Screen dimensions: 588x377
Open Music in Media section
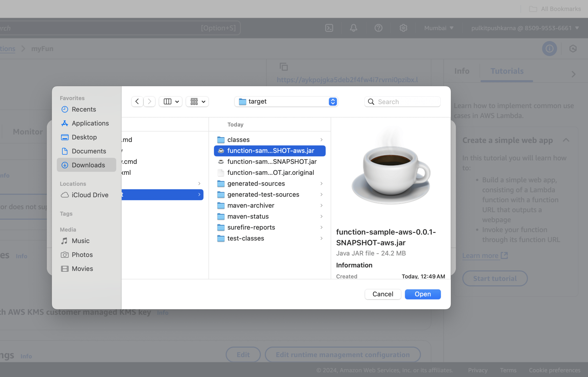81,241
